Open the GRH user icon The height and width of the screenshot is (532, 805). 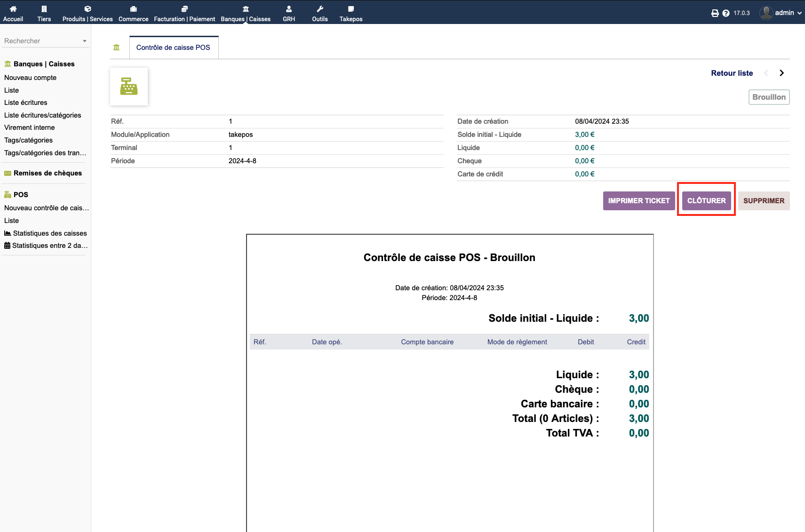(x=289, y=9)
